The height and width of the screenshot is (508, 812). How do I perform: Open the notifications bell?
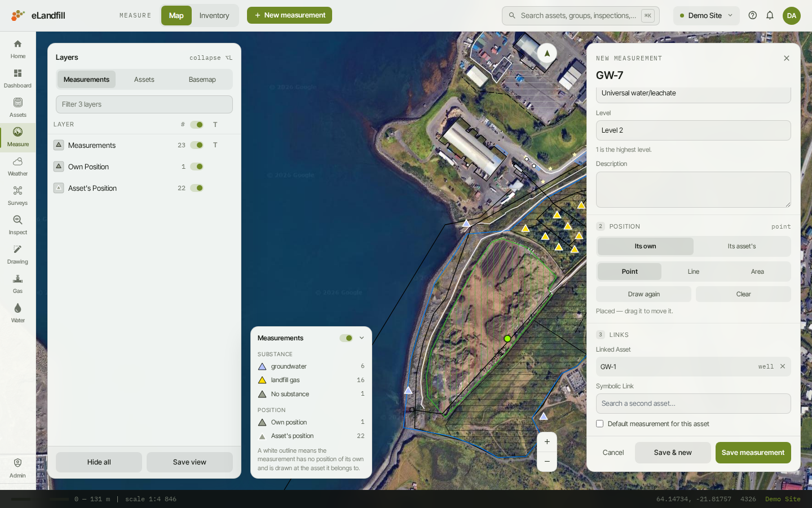coord(770,15)
